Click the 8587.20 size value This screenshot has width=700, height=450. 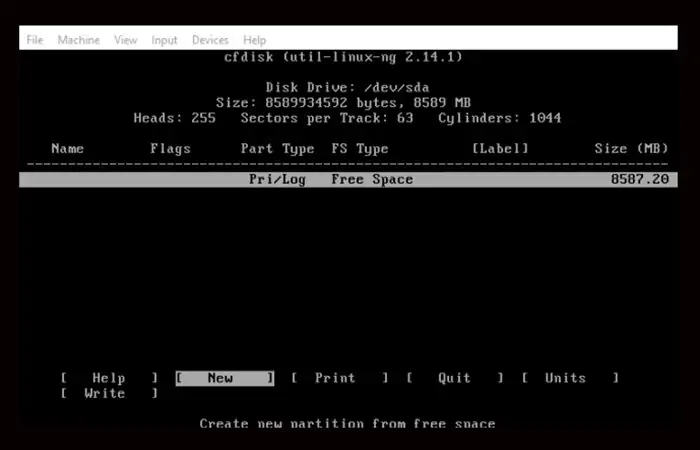coord(640,179)
